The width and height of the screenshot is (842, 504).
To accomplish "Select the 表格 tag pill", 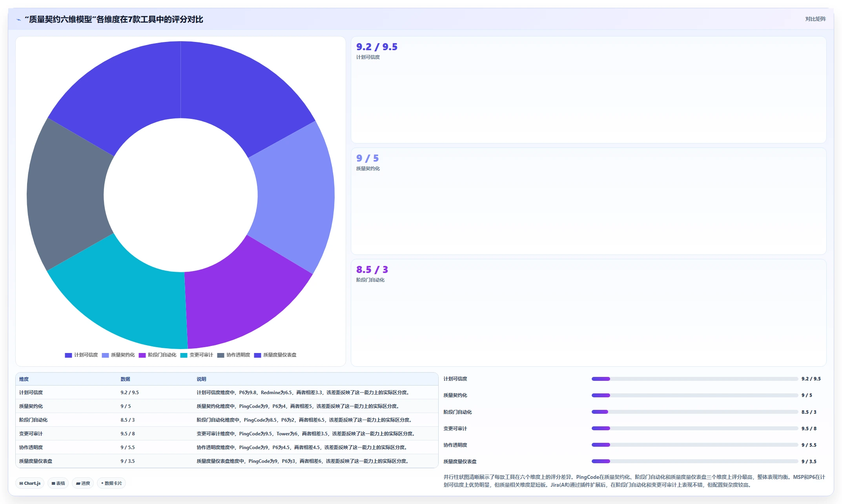I will click(58, 483).
